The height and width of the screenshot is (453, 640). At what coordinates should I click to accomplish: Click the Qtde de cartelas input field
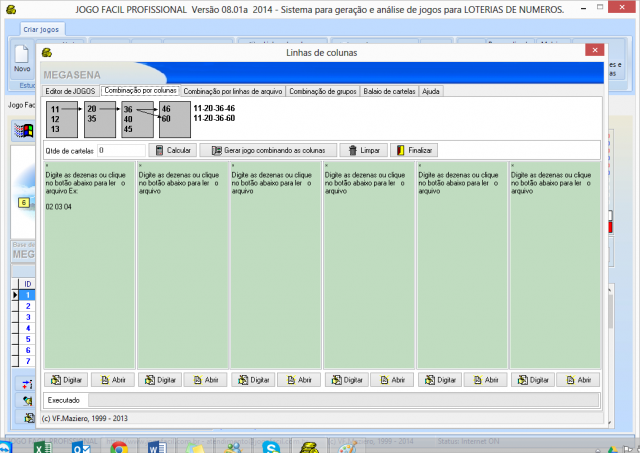[x=120, y=150]
